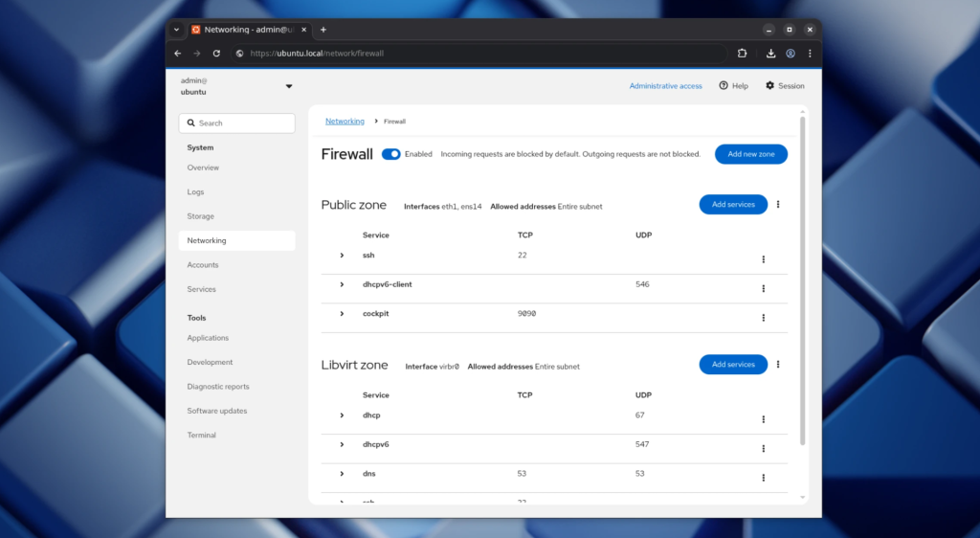Image resolution: width=980 pixels, height=538 pixels.
Task: Add services to the Libvirt zone
Action: tap(733, 365)
